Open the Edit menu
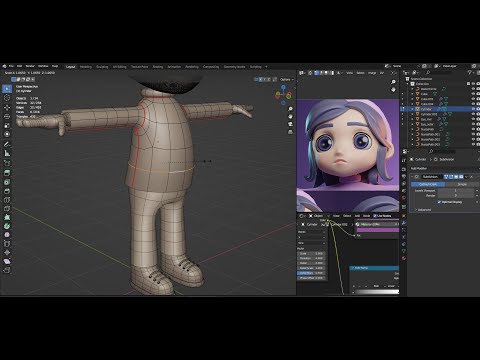Viewport: 480px width, 360px height. [20, 66]
